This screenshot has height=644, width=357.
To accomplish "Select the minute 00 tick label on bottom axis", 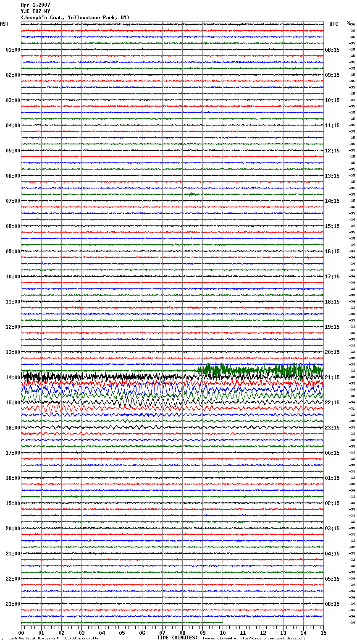I will pyautogui.click(x=21, y=633).
